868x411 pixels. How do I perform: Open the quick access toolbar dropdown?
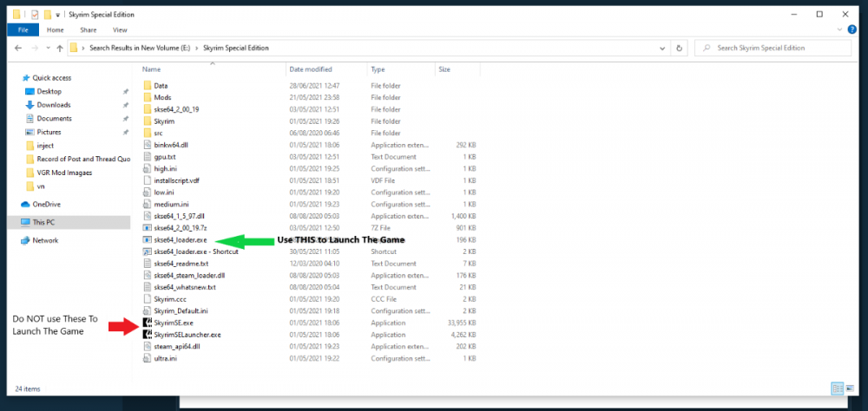[57, 15]
